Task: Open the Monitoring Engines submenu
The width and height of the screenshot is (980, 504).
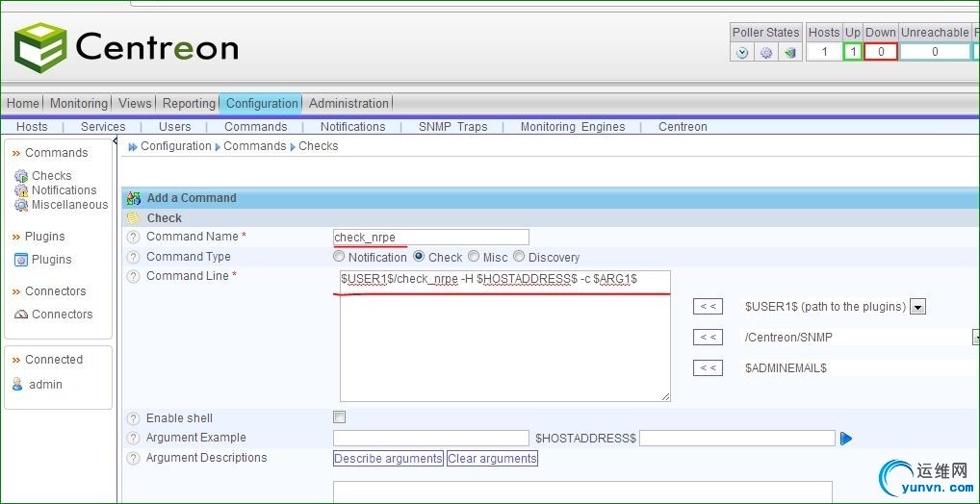Action: (573, 127)
